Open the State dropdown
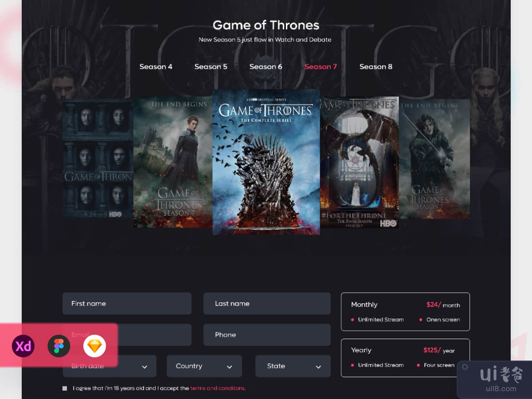 click(x=293, y=366)
